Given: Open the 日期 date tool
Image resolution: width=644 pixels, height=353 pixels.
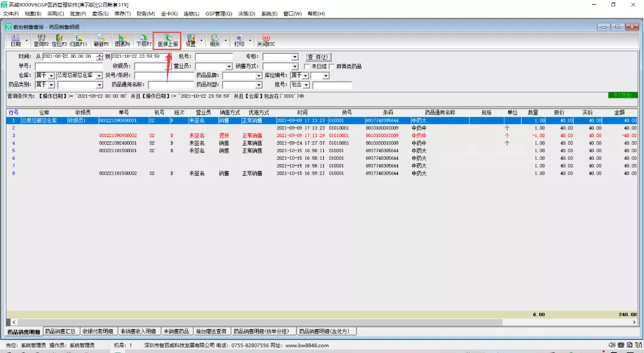Looking at the screenshot, I should [x=16, y=40].
